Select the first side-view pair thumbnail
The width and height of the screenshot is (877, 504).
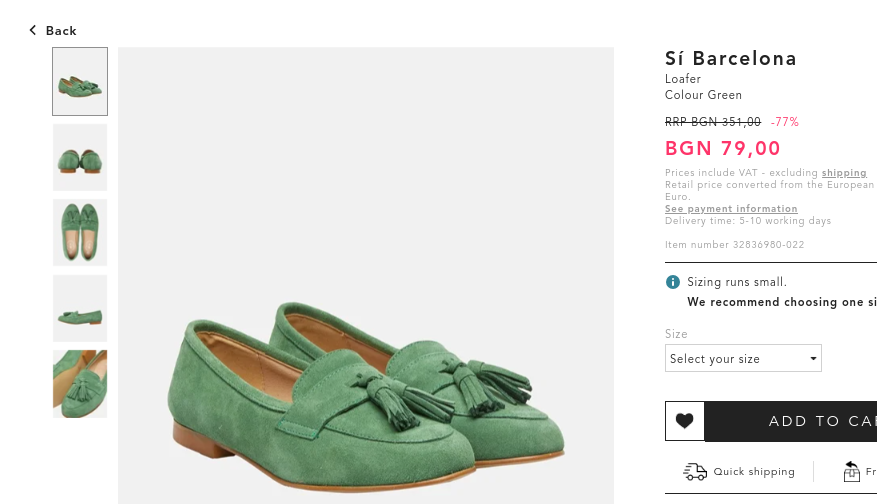pyautogui.click(x=80, y=82)
